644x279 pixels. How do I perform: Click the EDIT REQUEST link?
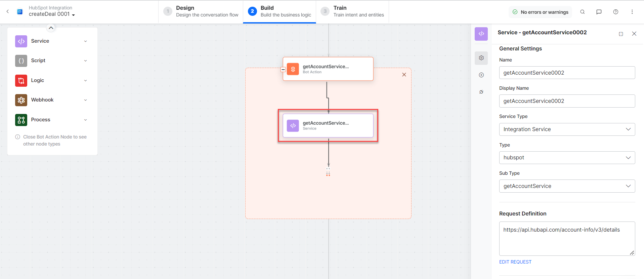click(515, 262)
